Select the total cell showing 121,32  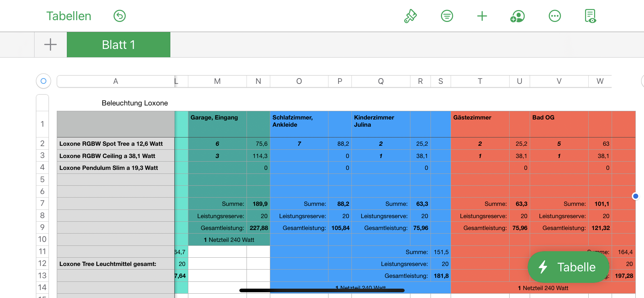600,228
